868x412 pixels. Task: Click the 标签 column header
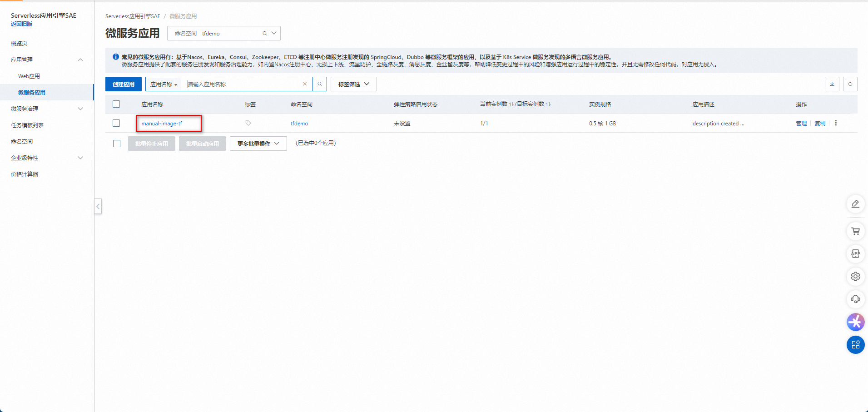[250, 104]
